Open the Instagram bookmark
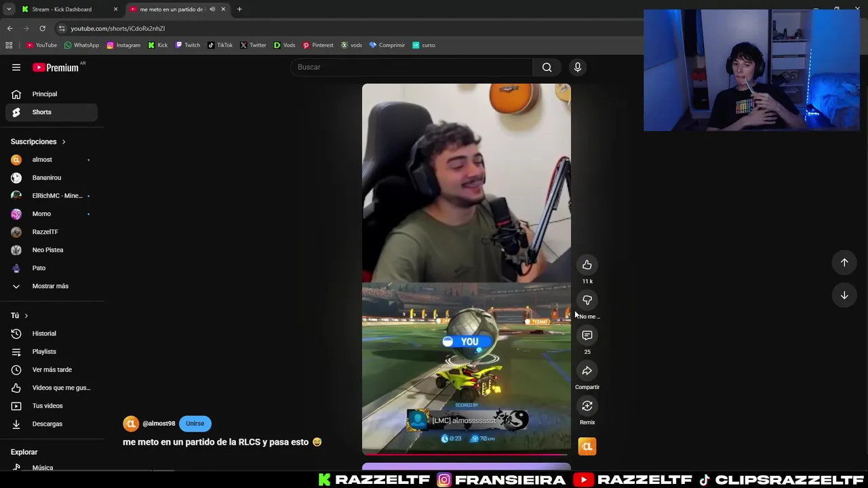 point(123,45)
